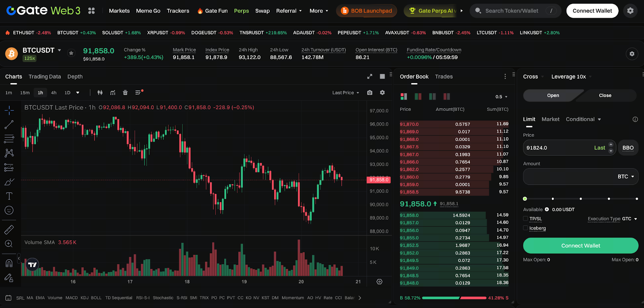Click the BBO price button
Screen dimensions: 644x308
pyautogui.click(x=628, y=148)
